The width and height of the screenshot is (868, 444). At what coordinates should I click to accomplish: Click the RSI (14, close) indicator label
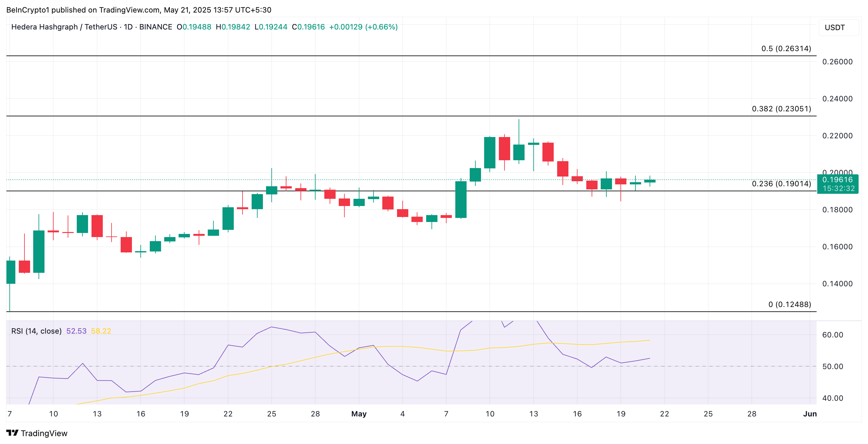[x=36, y=331]
